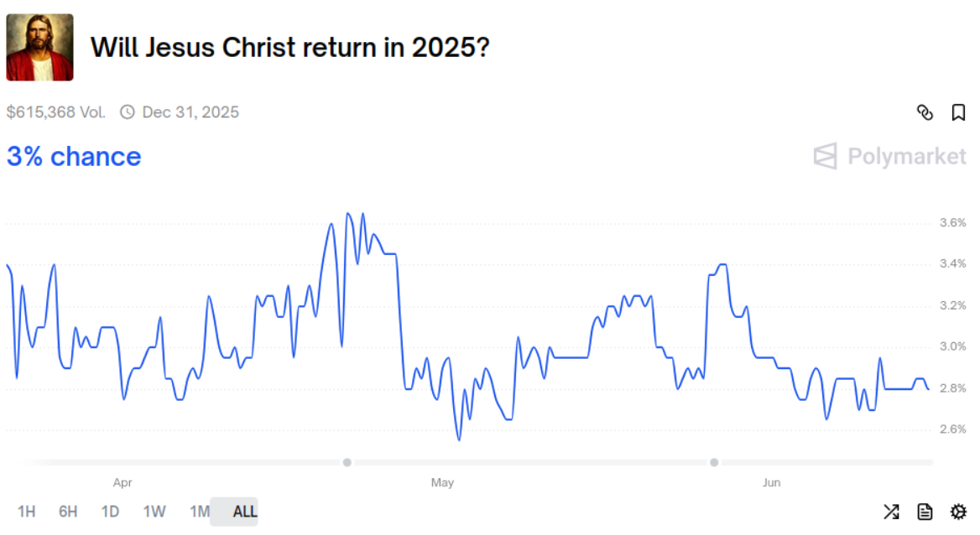This screenshot has height=535, width=980.
Task: Choose the ALL time range
Action: tap(245, 512)
